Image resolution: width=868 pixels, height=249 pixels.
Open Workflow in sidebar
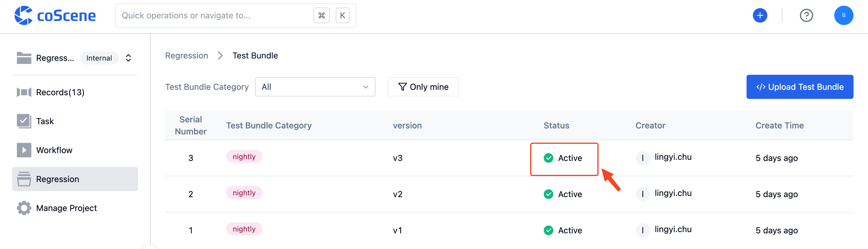(x=75, y=150)
